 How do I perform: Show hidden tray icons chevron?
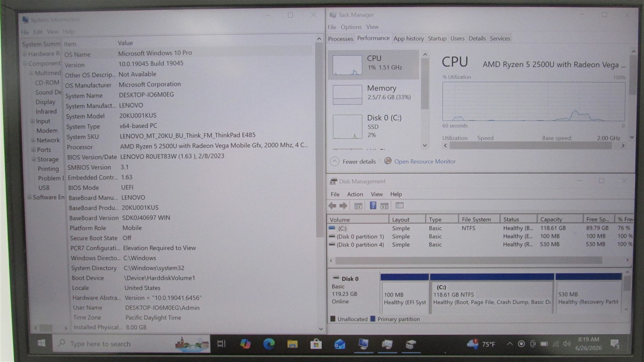(510, 344)
